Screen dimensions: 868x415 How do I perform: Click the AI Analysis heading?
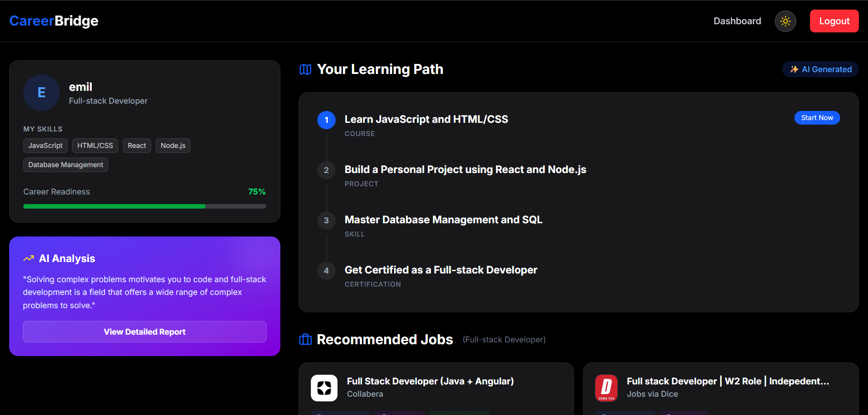[x=67, y=258]
